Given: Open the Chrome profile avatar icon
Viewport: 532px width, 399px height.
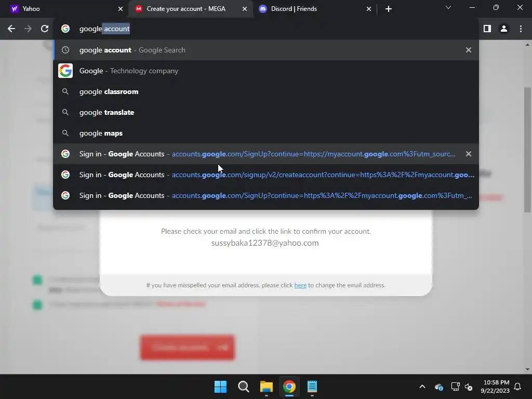Looking at the screenshot, I should (x=504, y=29).
